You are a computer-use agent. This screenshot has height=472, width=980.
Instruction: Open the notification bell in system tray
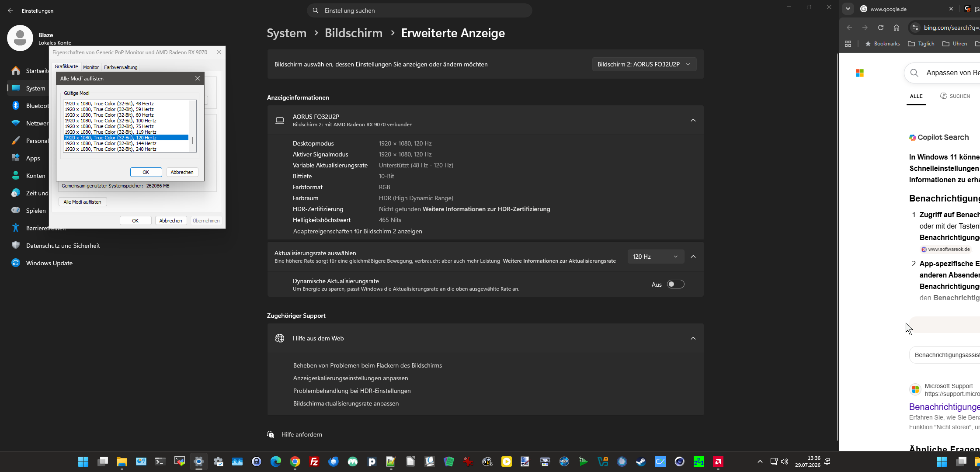pos(827,462)
